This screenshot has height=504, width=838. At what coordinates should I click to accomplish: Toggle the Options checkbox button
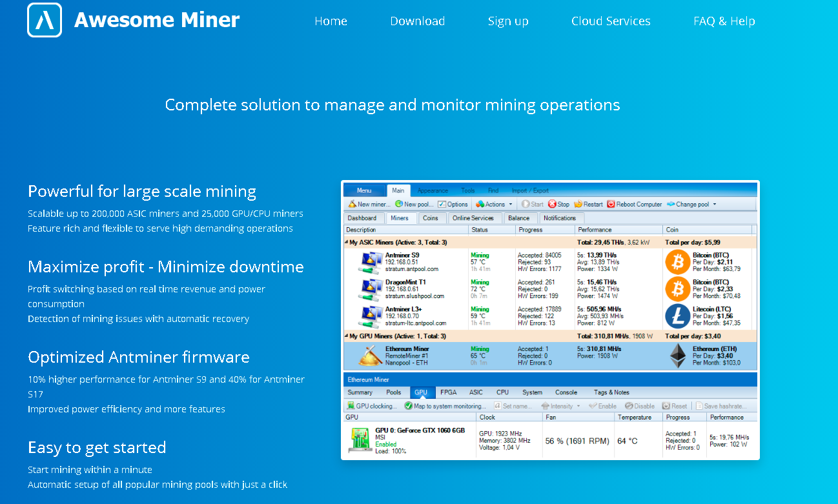(x=453, y=204)
